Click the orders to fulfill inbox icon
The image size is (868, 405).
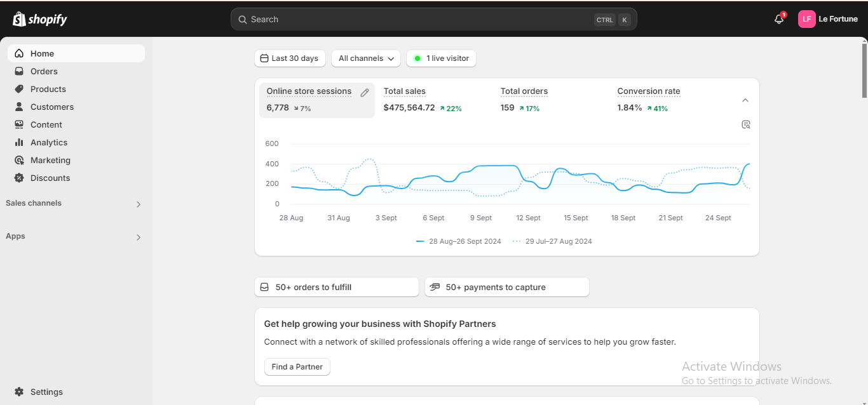264,287
